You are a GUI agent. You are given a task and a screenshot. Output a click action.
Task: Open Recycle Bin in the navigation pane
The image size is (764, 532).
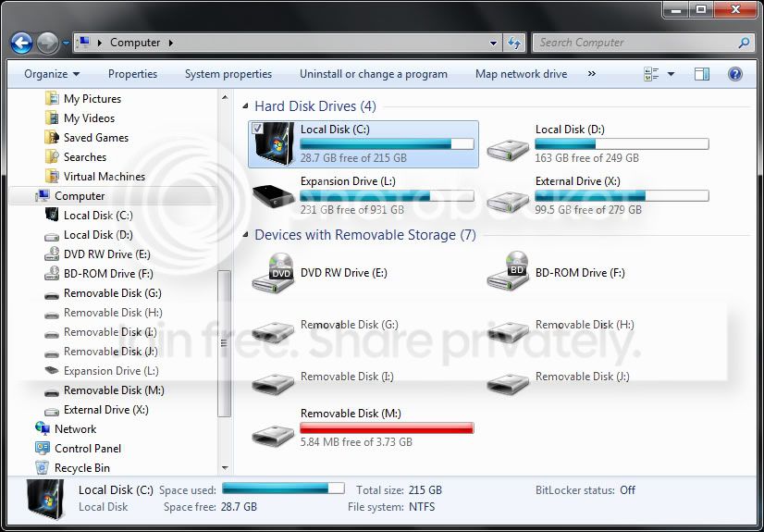coord(81,468)
